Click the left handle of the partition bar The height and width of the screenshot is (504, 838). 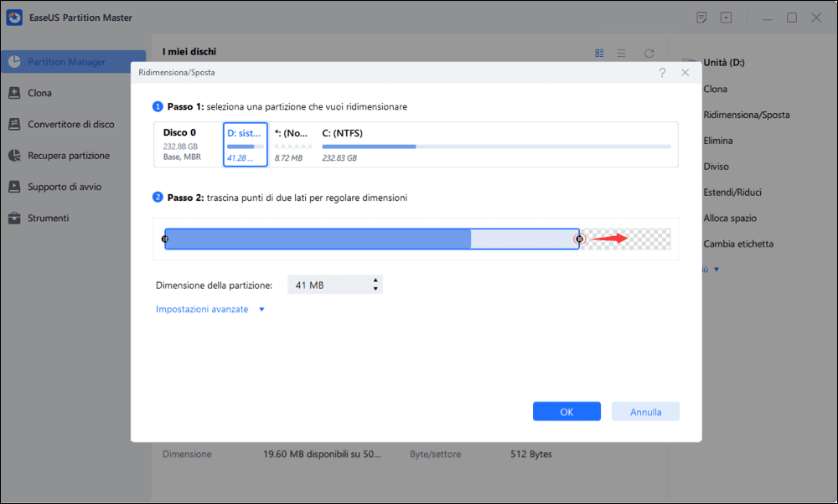coord(165,239)
